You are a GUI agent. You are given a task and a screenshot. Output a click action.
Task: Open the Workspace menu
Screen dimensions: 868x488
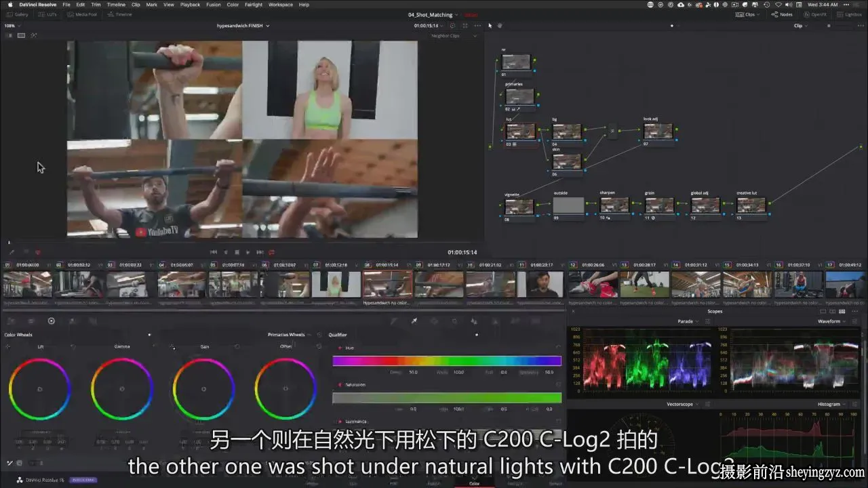[281, 4]
